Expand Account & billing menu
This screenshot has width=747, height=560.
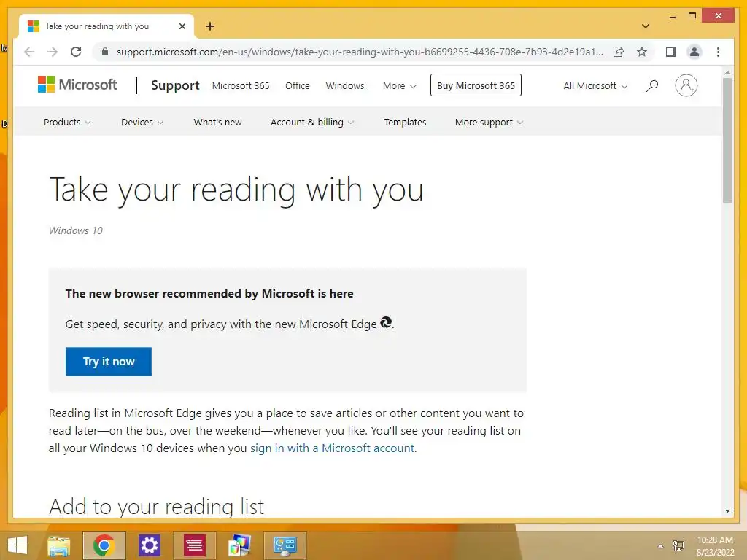pyautogui.click(x=312, y=122)
